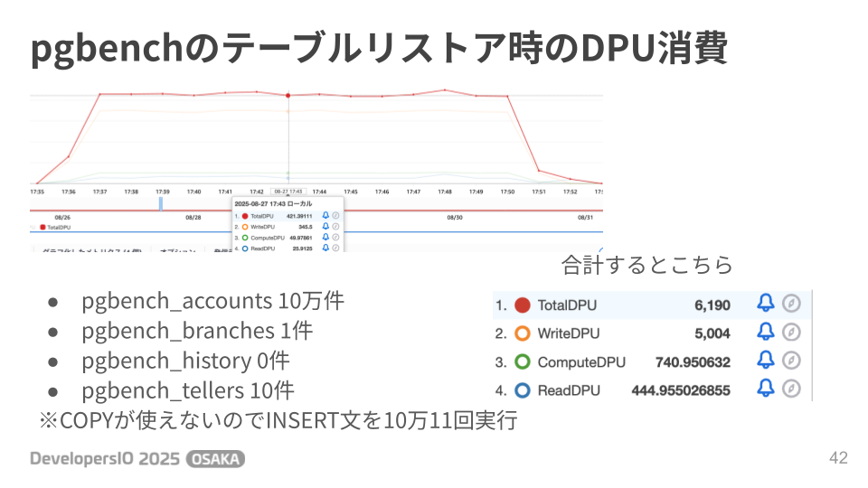The width and height of the screenshot is (868, 488).
Task: Click the orange WriteDPU ring beside 5,004
Action: click(x=523, y=333)
